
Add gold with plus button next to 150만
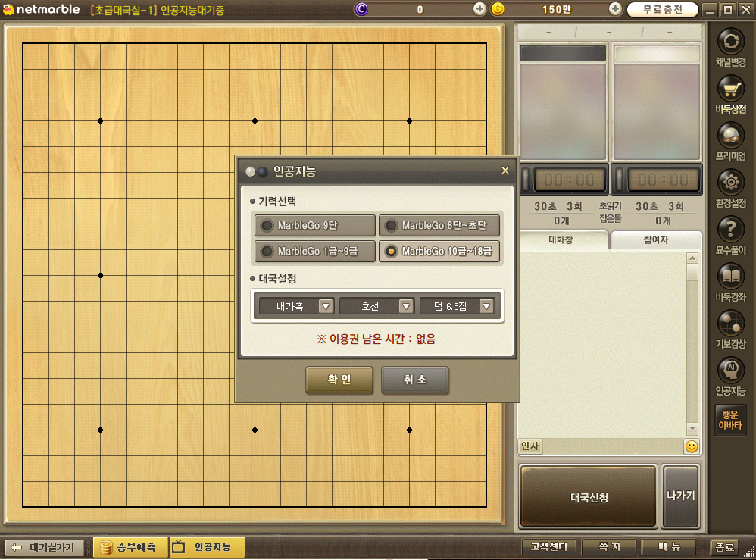tap(615, 8)
